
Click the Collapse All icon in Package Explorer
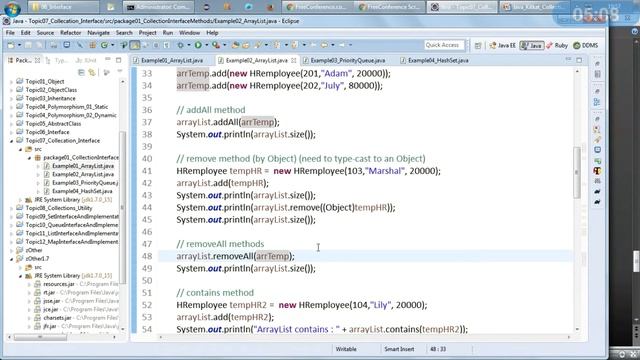click(81, 73)
